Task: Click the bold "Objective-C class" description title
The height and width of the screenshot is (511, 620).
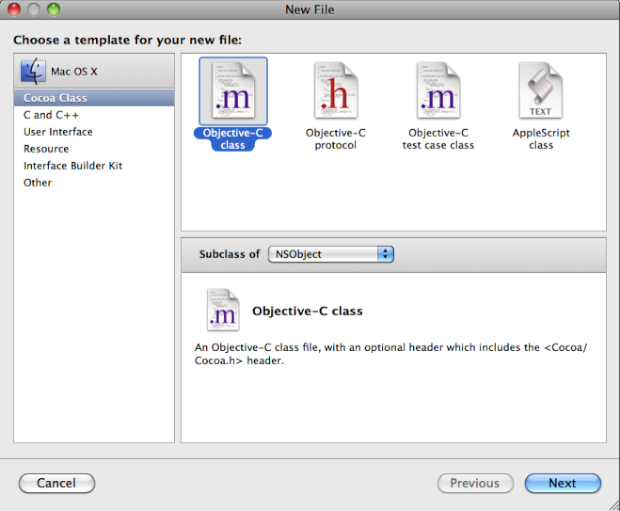Action: (307, 311)
